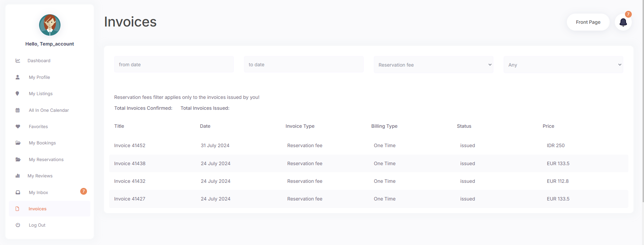Open Invoice 41452 row
The height and width of the screenshot is (245, 644).
[x=130, y=145]
